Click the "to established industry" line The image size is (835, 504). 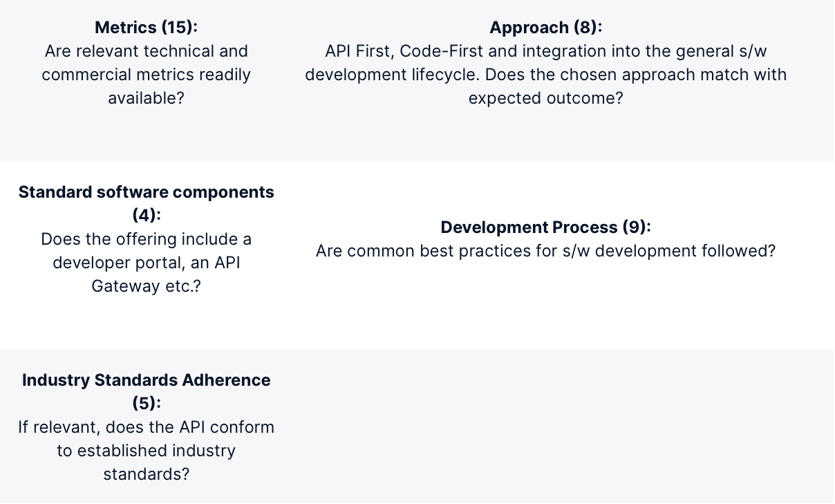(146, 451)
